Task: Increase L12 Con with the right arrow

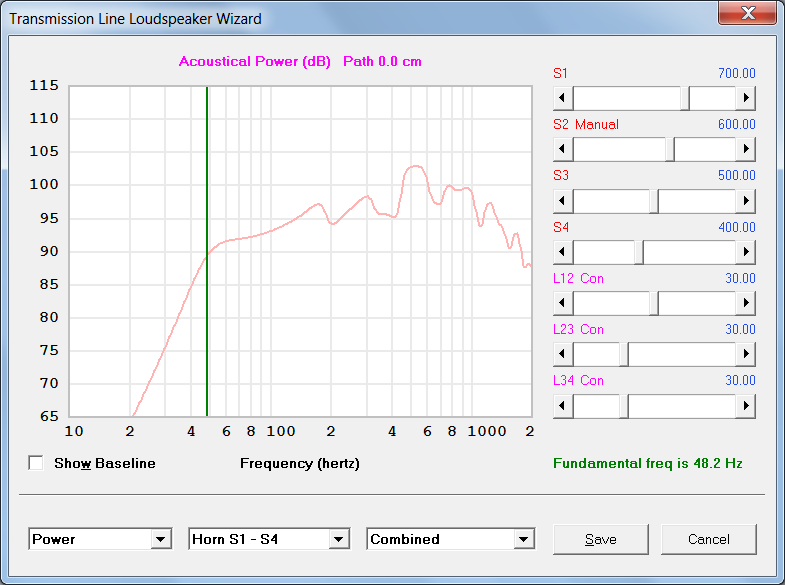Action: coord(745,303)
